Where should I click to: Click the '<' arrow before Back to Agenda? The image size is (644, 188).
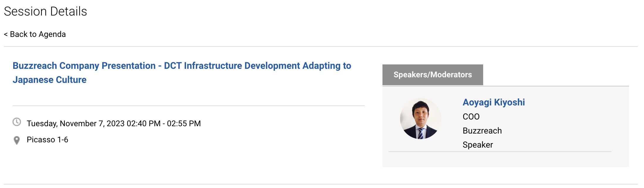pos(6,35)
